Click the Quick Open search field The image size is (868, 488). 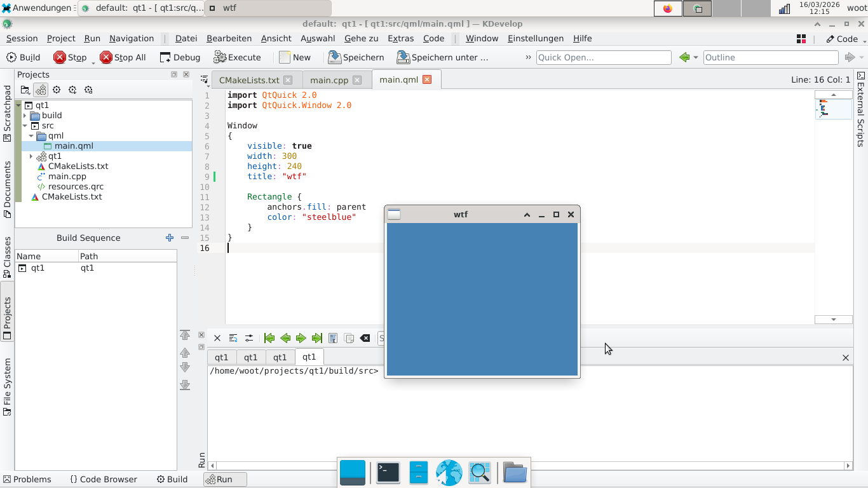[x=603, y=57]
